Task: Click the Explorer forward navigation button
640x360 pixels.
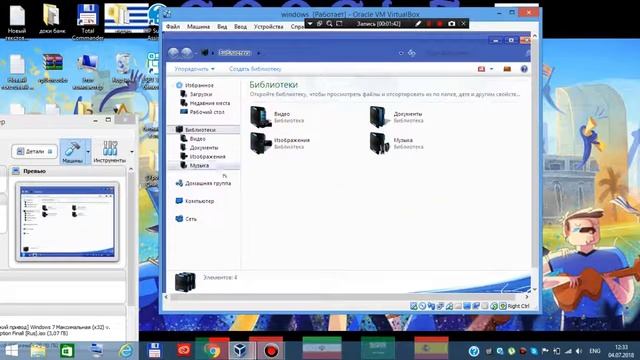Action: tap(187, 53)
